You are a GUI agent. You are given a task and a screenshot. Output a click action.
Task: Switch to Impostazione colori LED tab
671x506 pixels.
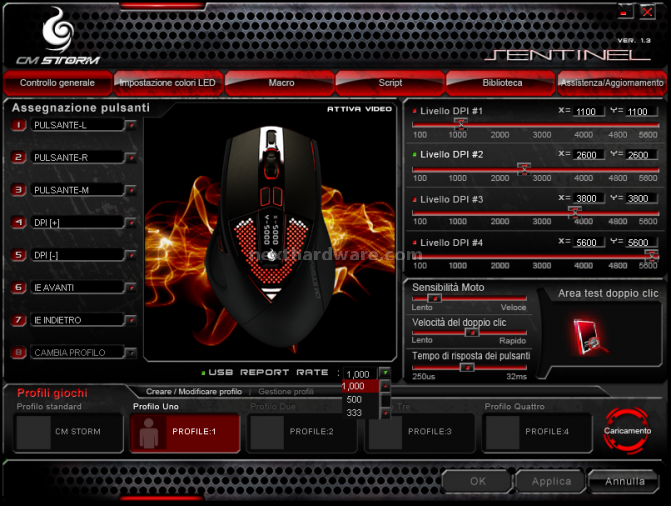tap(168, 83)
